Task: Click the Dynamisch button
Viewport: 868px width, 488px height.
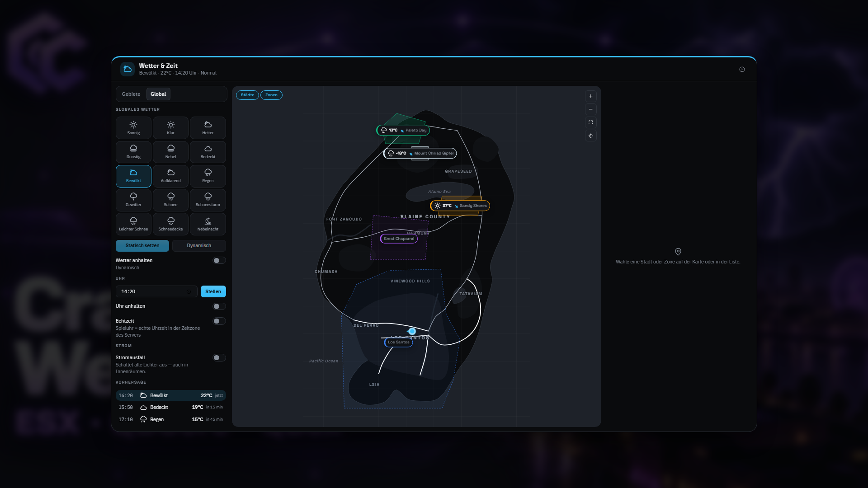Action: (x=199, y=246)
